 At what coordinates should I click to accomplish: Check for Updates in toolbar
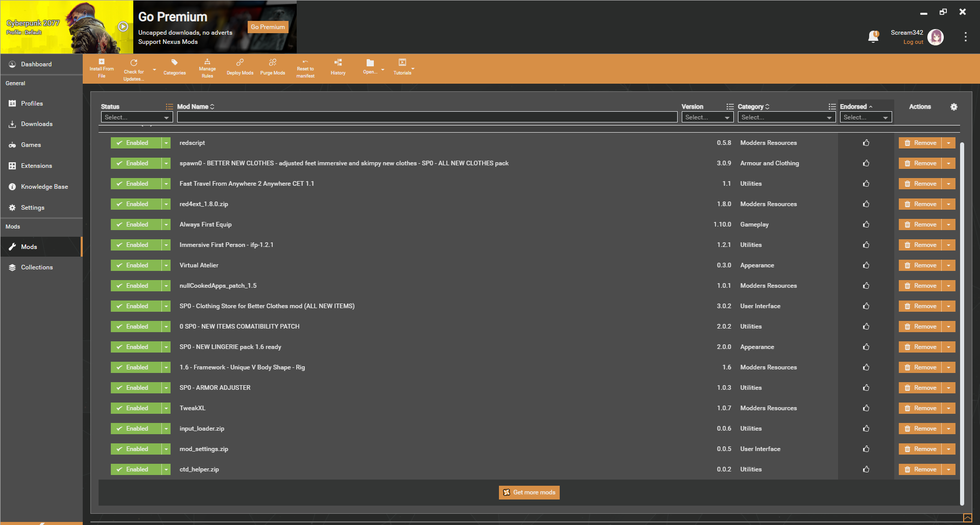point(134,70)
